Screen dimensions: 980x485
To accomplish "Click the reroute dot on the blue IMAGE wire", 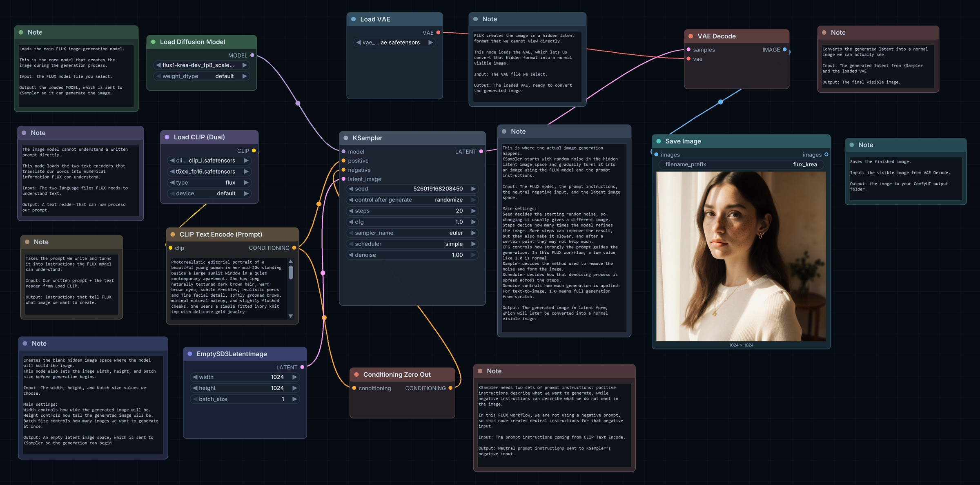I will pos(721,102).
